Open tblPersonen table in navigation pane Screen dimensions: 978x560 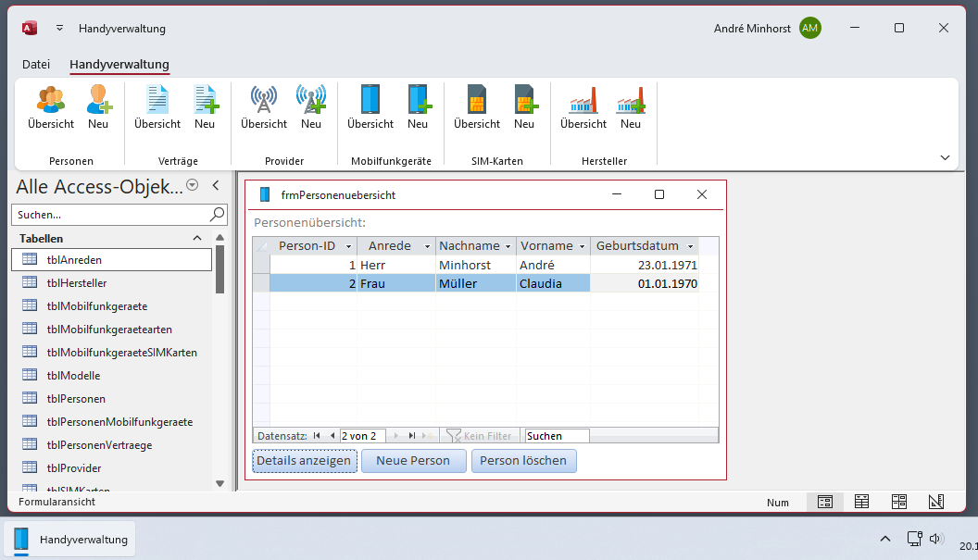[76, 399]
